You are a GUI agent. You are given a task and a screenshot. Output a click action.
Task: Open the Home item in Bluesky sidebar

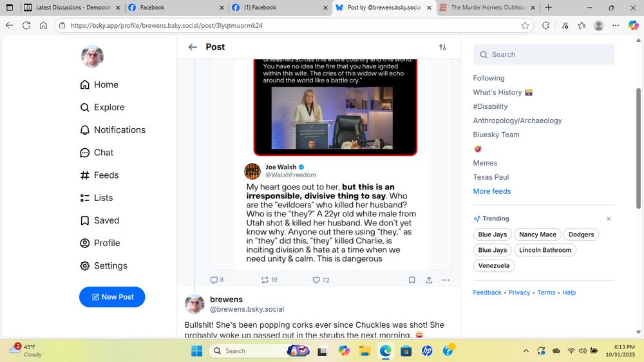click(99, 84)
